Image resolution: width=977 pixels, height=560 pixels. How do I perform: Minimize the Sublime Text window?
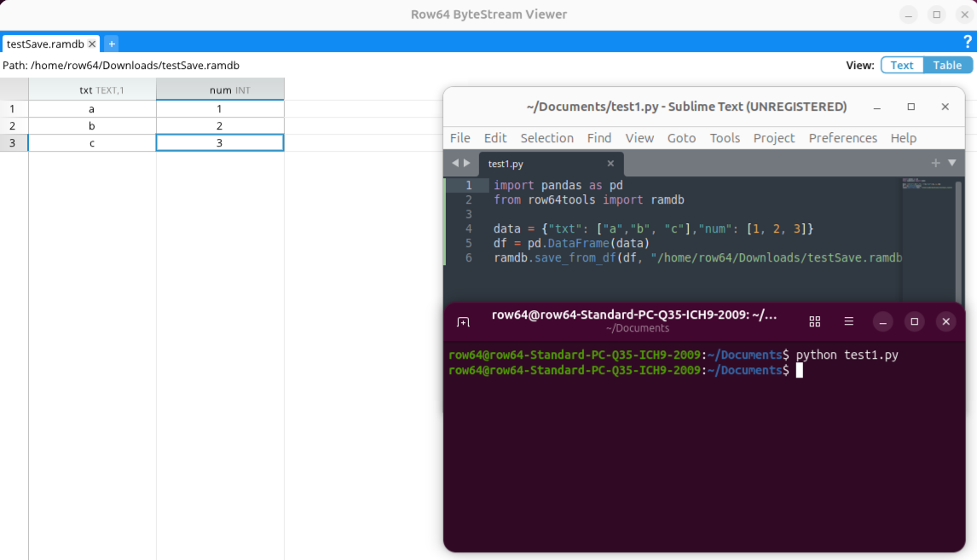pos(876,107)
